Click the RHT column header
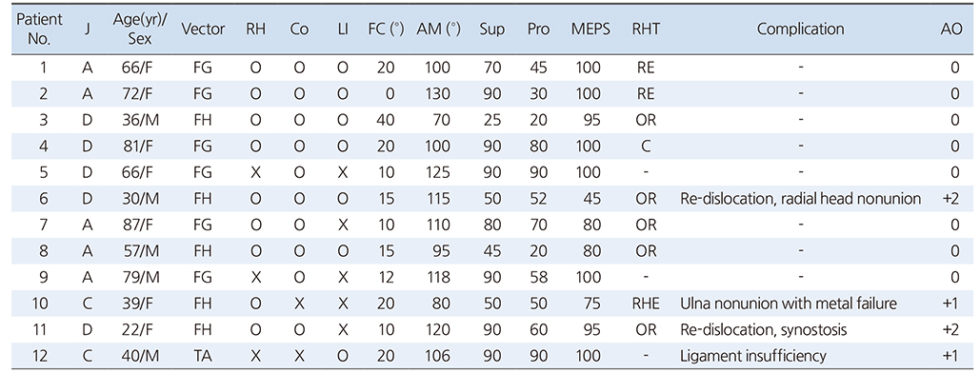 [645, 30]
